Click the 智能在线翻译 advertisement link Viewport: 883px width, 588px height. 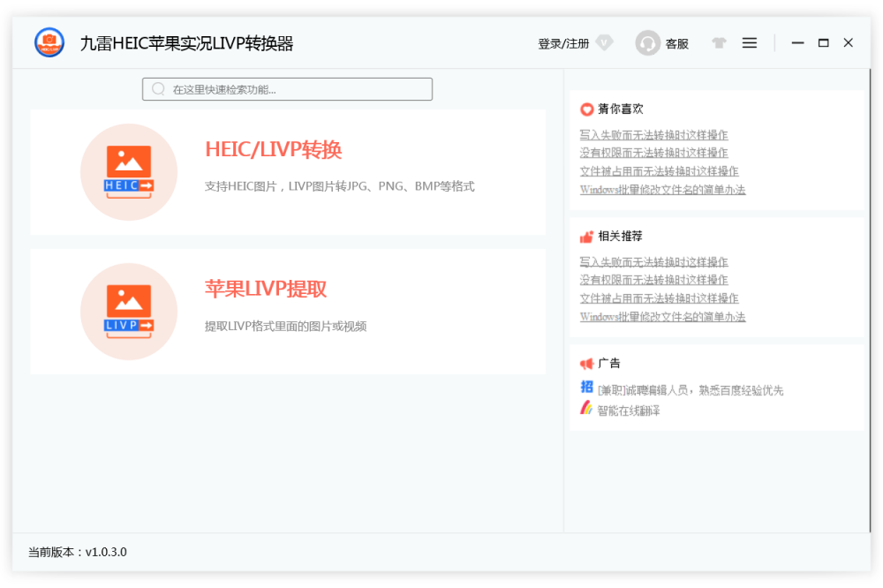tap(629, 411)
